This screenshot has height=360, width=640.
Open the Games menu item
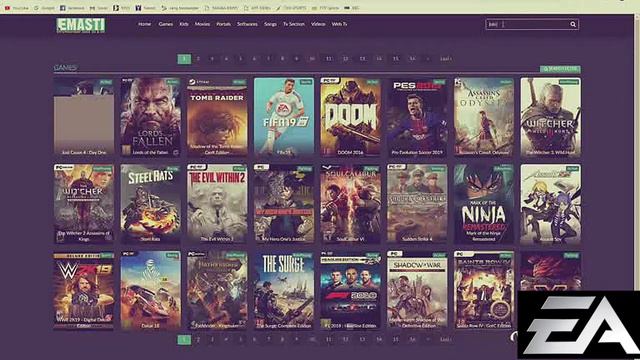(165, 24)
